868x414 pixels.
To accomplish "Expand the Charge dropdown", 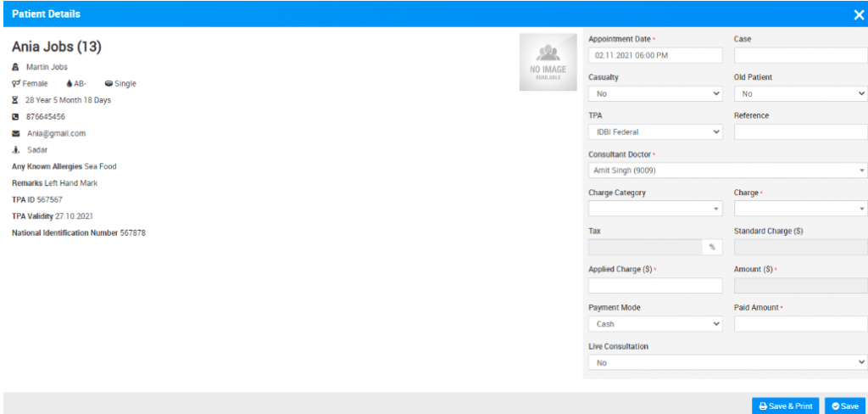I will [800, 209].
